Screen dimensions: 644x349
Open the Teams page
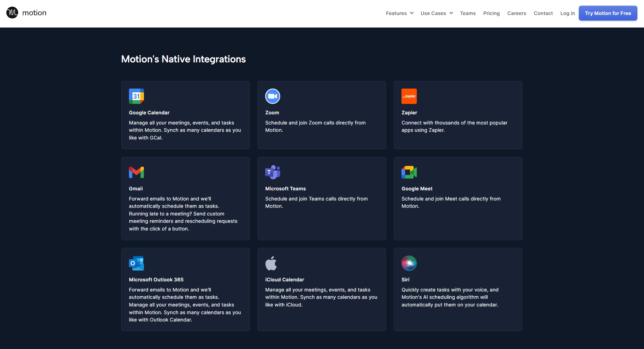(x=468, y=13)
